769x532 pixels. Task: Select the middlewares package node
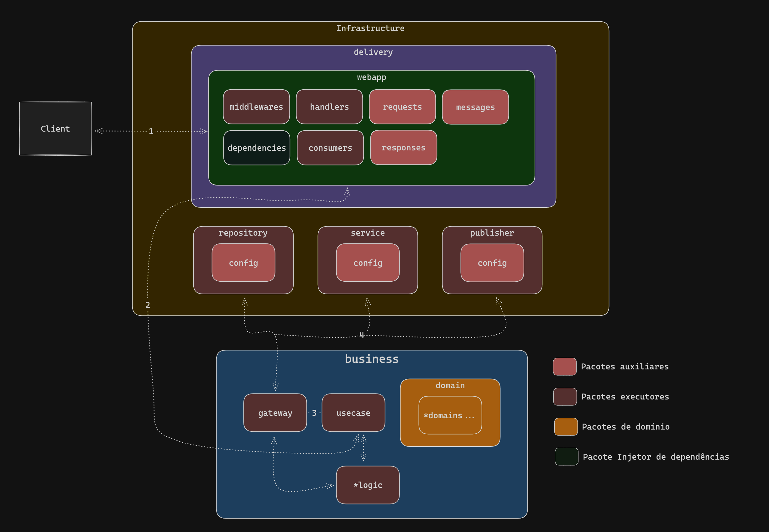(x=256, y=107)
